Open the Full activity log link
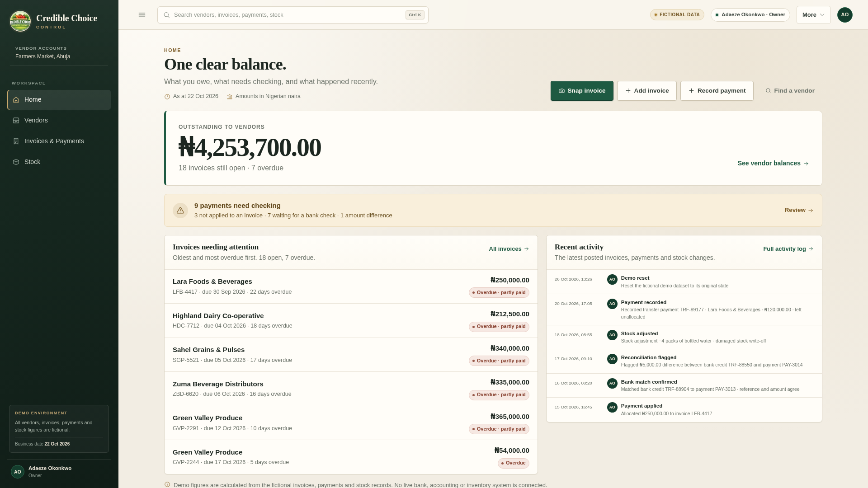Viewport: 868px width, 488px height. [788, 249]
